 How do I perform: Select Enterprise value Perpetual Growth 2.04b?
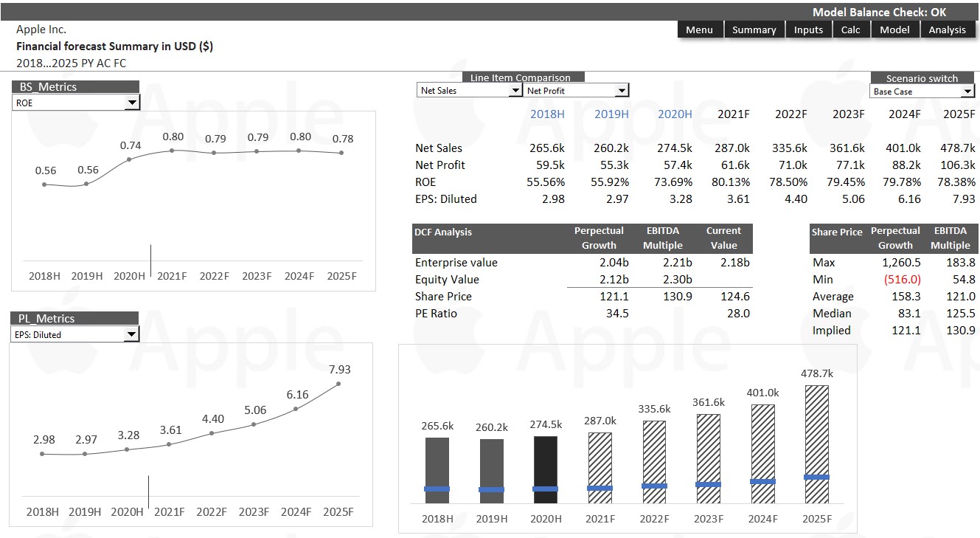click(614, 262)
